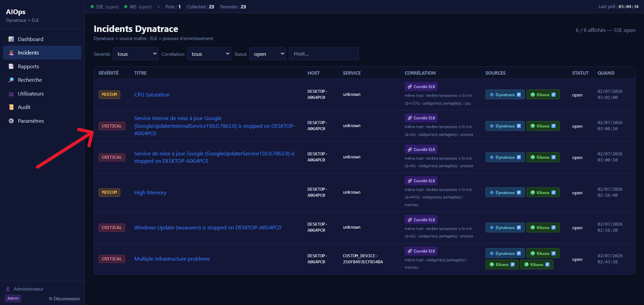
Task: Click the MEDIUM badge on CPU Saturation
Action: tap(109, 95)
